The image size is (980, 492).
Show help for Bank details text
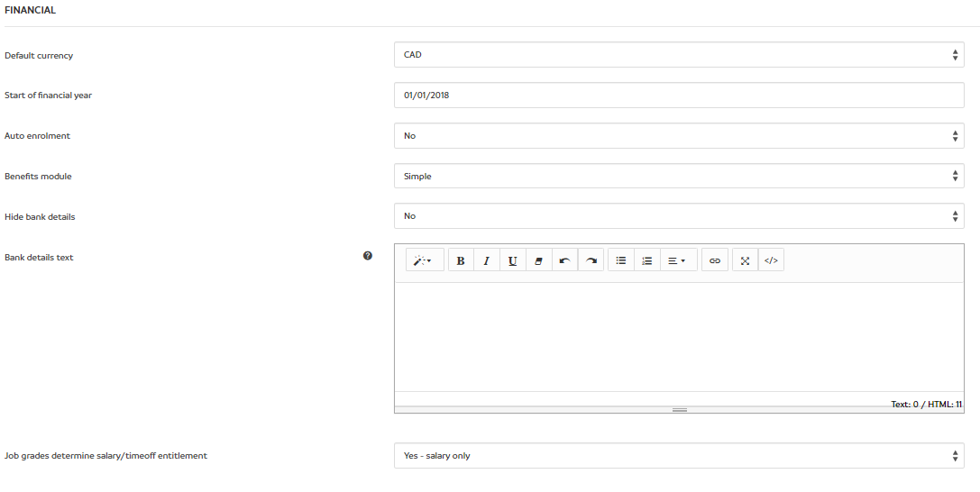[x=368, y=256]
